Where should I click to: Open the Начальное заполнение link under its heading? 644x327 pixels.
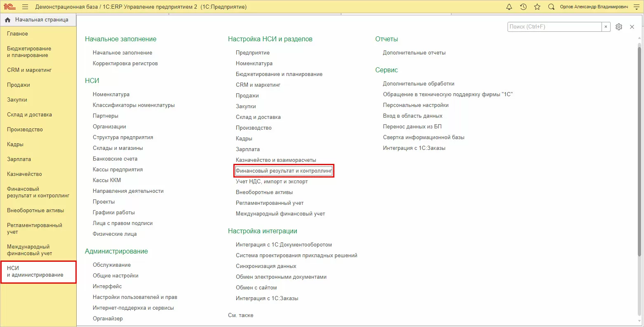click(122, 53)
